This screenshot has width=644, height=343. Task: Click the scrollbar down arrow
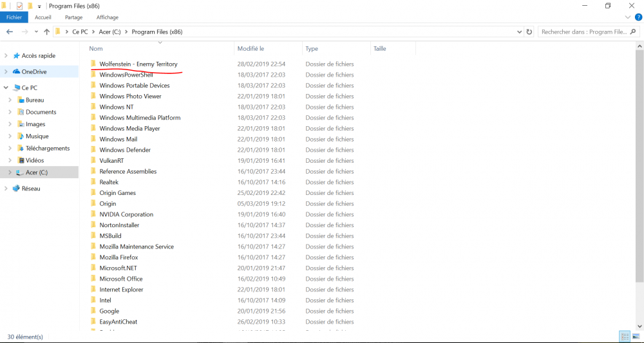pos(640,326)
